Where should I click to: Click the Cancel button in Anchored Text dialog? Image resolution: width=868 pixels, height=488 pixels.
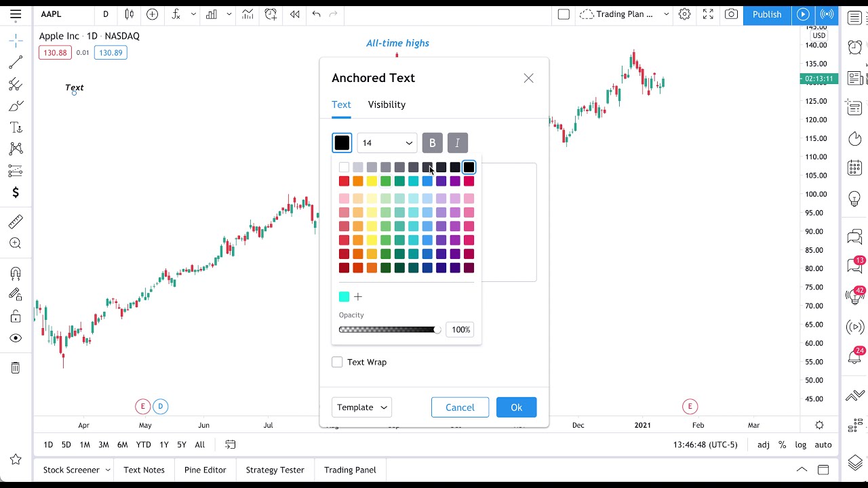[x=460, y=407]
